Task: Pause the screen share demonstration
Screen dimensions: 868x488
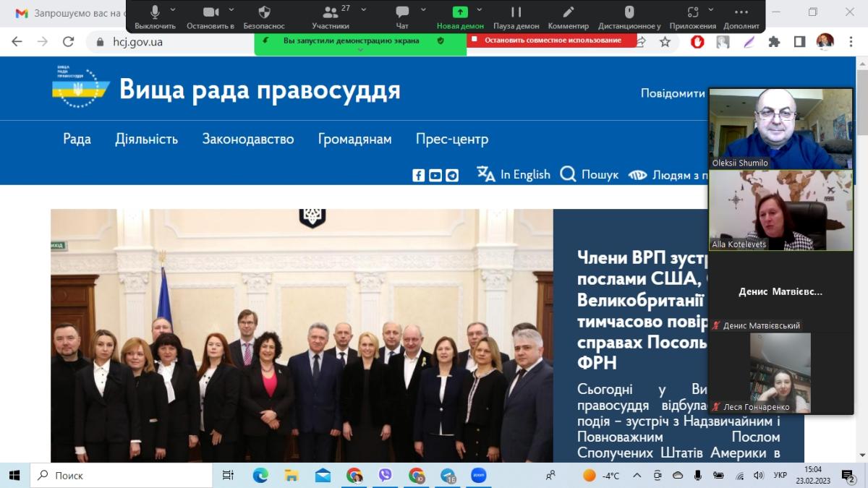Action: 516,12
